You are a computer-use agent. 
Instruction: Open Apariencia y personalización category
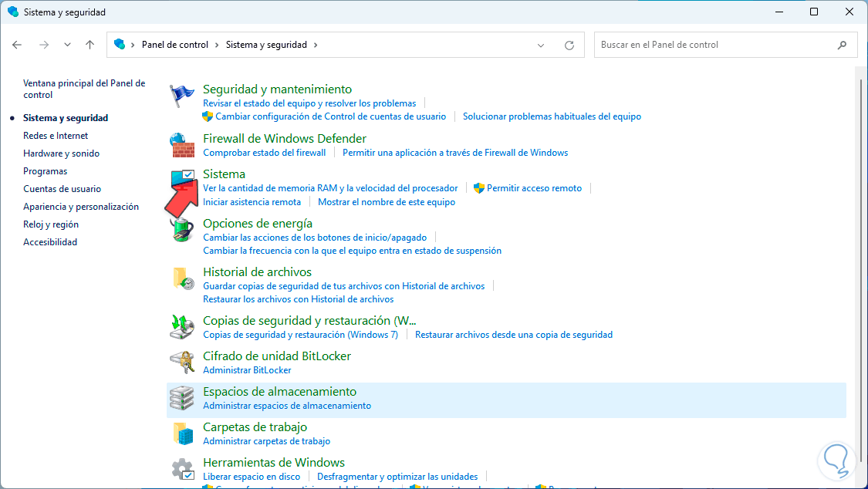tap(81, 207)
